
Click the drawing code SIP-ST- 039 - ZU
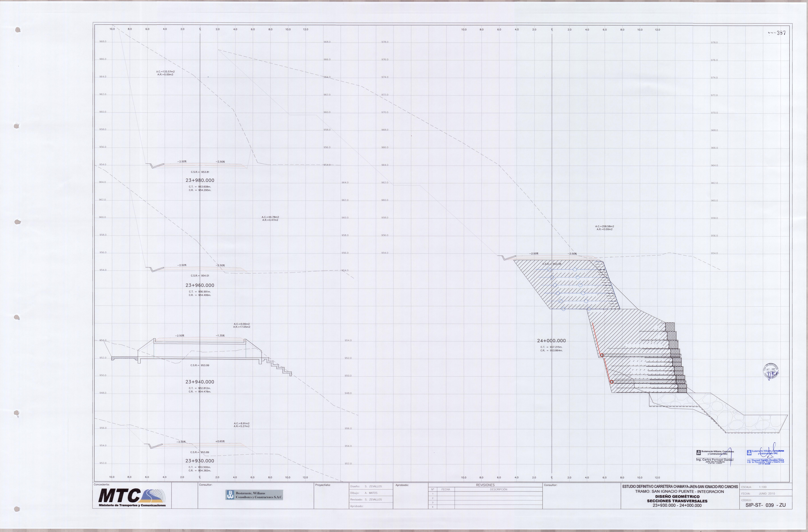point(766,505)
